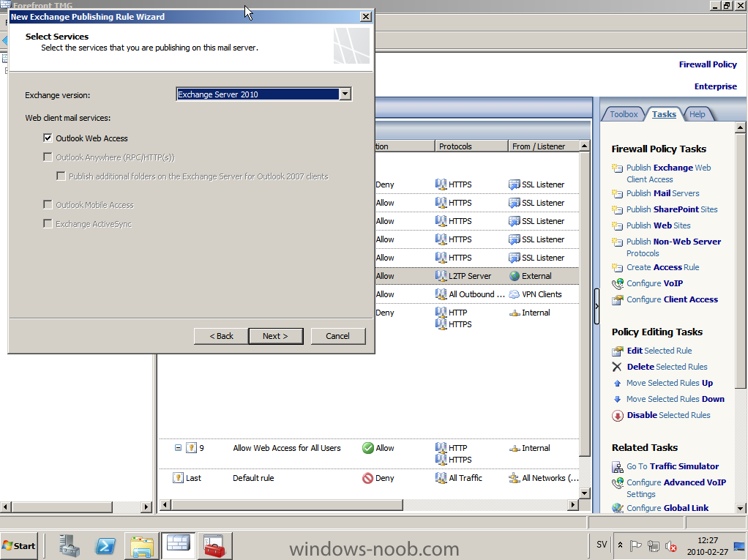Click the muted speaker volume tray icon
Screen dimensions: 748x560
[670, 545]
